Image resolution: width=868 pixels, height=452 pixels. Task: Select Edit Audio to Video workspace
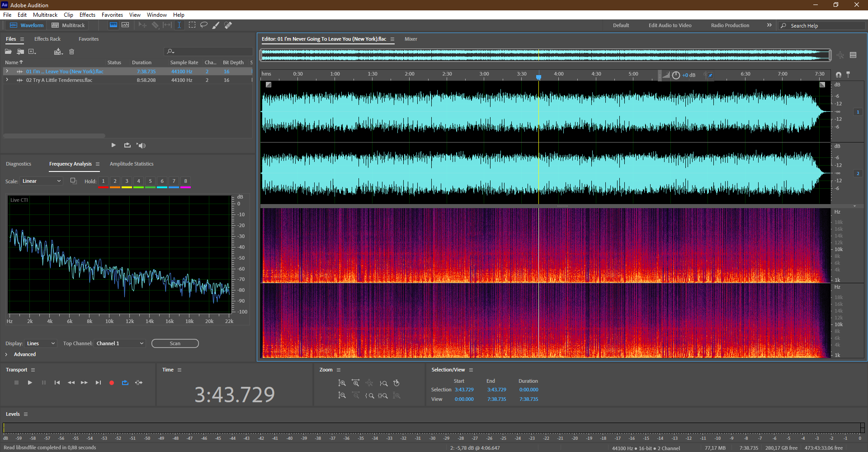click(670, 25)
